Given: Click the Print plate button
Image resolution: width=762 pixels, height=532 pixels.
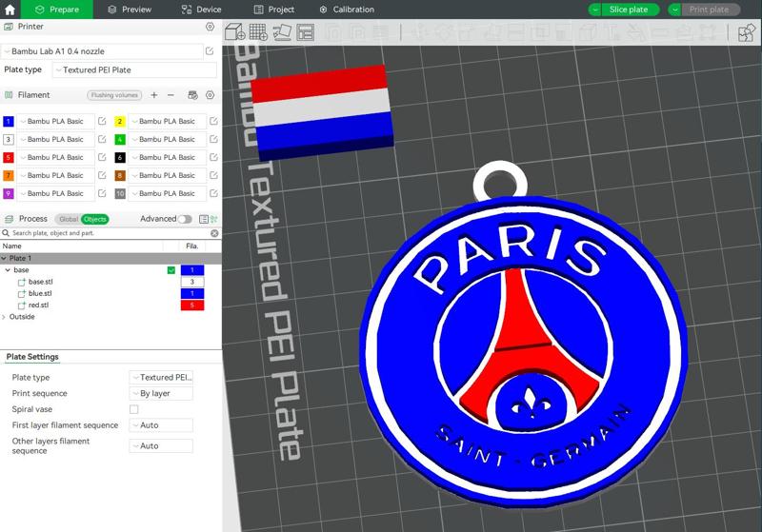Looking at the screenshot, I should click(711, 10).
